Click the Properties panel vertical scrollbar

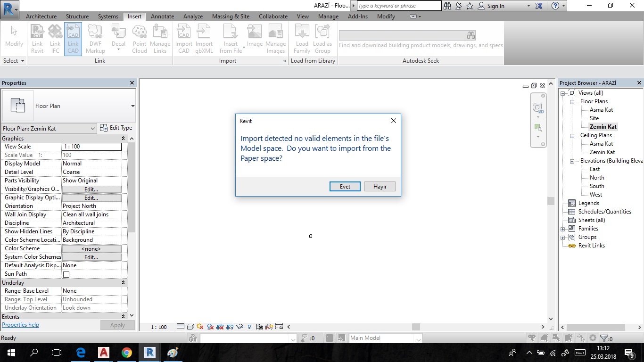click(132, 228)
